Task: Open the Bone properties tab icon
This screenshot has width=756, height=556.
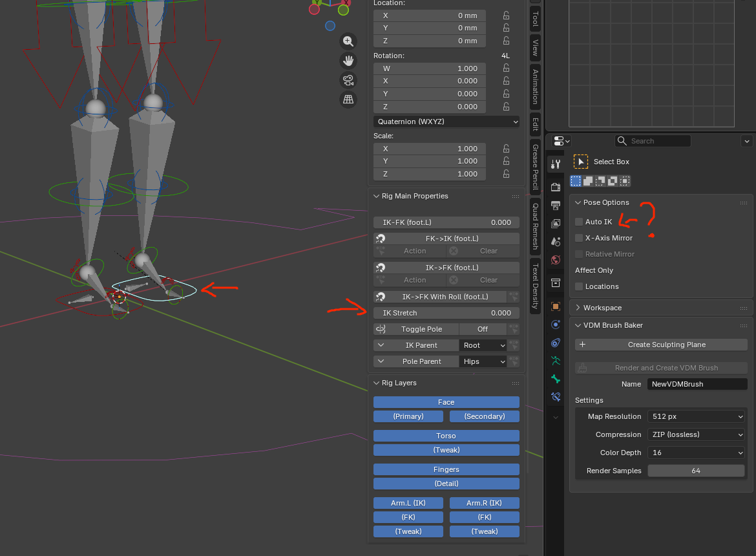Action: coord(556,379)
